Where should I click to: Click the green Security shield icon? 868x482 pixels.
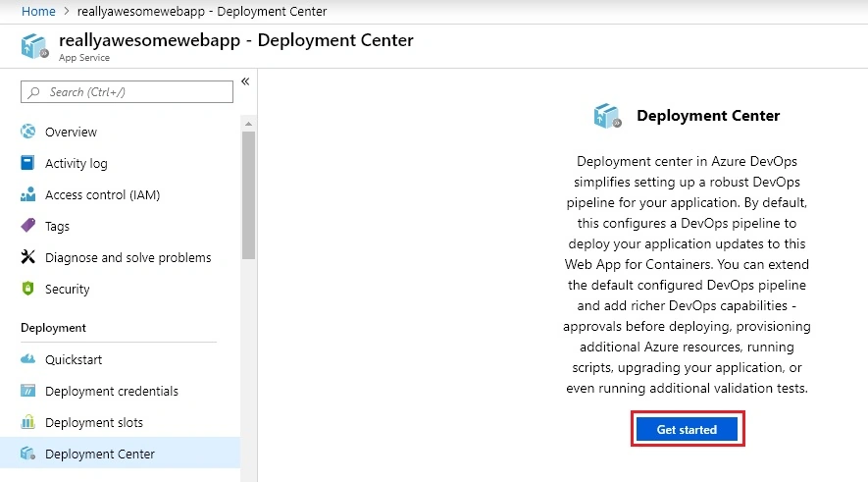[27, 288]
